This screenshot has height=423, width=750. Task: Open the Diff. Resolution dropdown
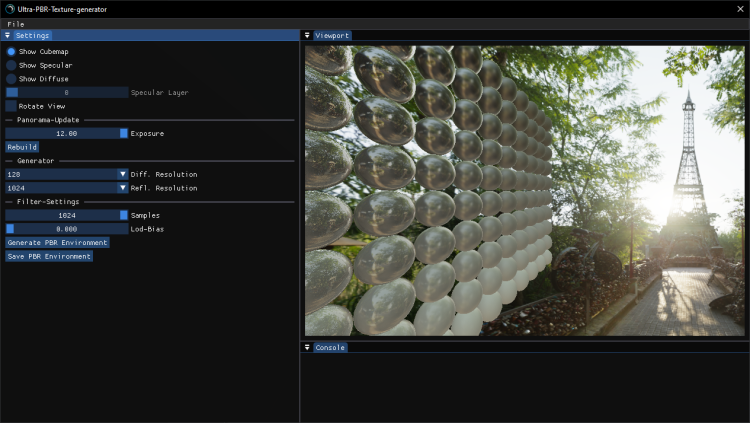point(123,174)
